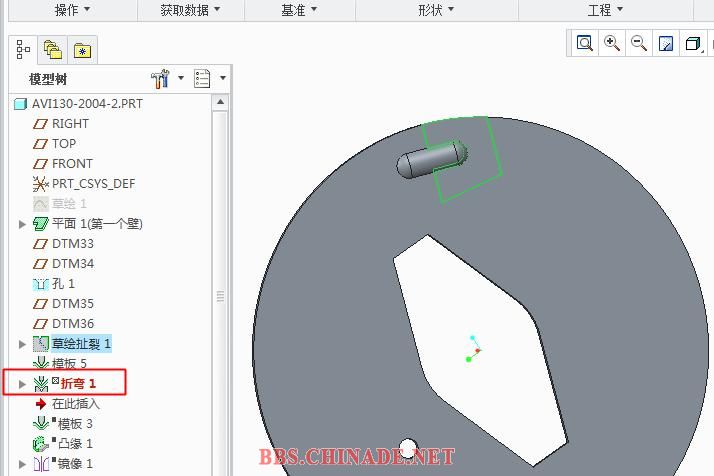Click the 模板 3 form icon
This screenshot has height=476, width=714.
41,424
